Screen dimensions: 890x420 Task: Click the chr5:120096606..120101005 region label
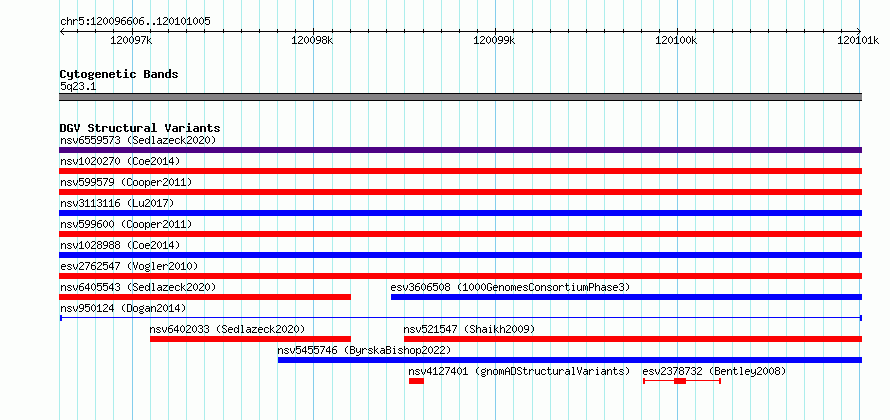click(135, 22)
